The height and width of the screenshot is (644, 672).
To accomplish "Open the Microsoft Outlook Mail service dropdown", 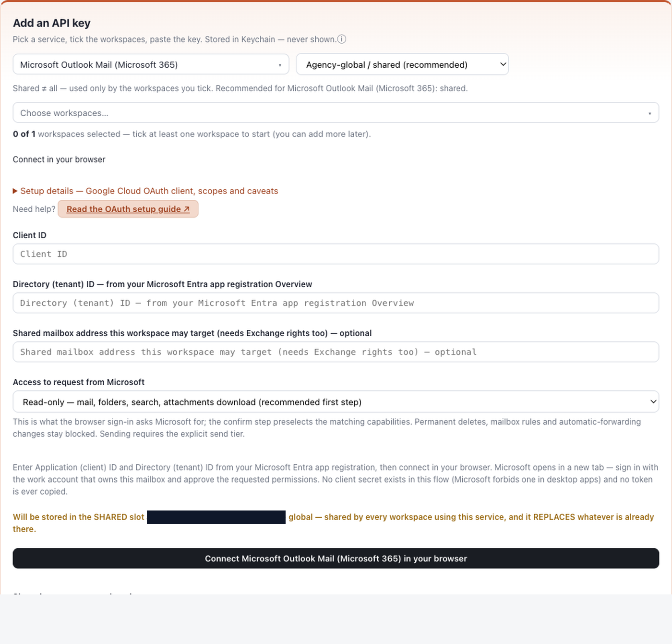I will [151, 64].
